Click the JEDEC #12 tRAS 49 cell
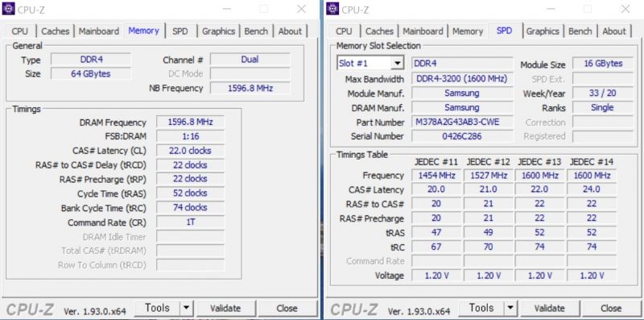The image size is (644, 320). pyautogui.click(x=489, y=232)
